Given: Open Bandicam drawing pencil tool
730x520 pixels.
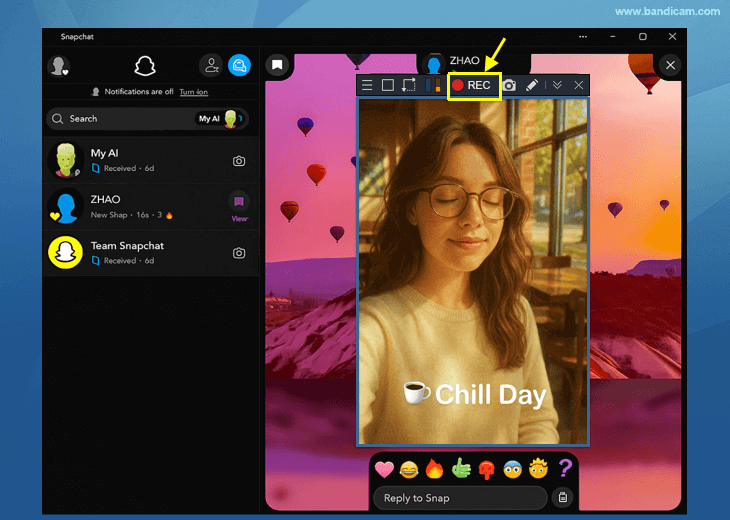Looking at the screenshot, I should click(x=532, y=85).
